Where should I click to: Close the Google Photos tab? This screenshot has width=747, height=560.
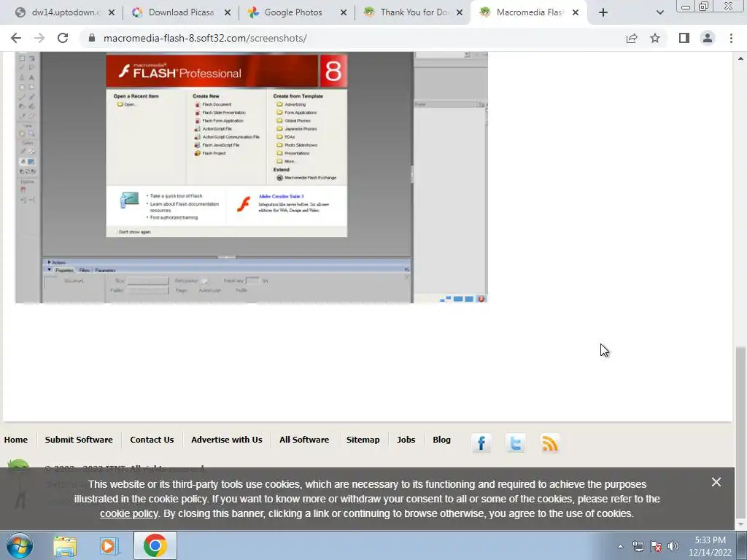coord(344,13)
